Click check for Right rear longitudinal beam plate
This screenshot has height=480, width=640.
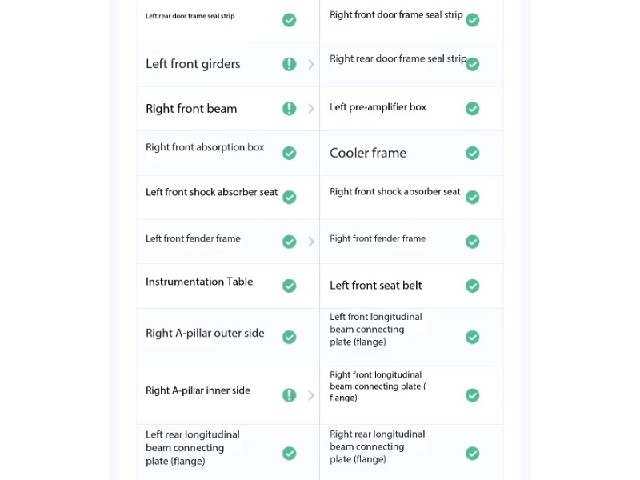pyautogui.click(x=472, y=453)
